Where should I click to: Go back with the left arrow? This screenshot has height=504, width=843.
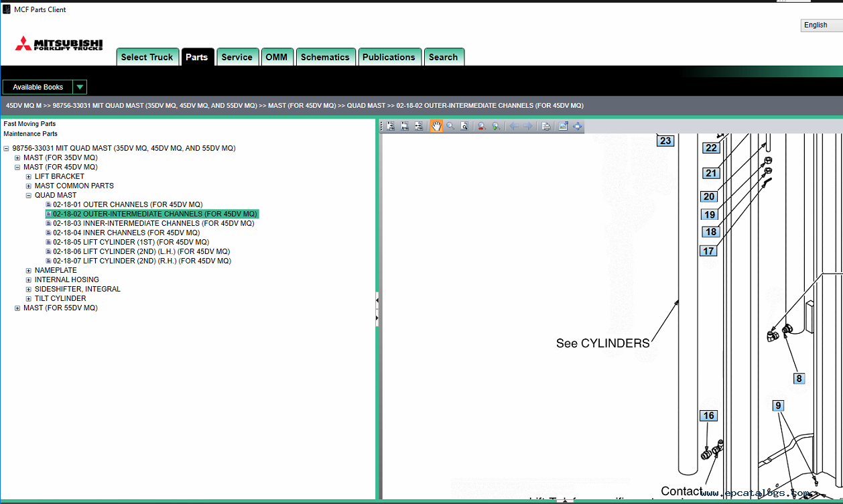pos(514,126)
